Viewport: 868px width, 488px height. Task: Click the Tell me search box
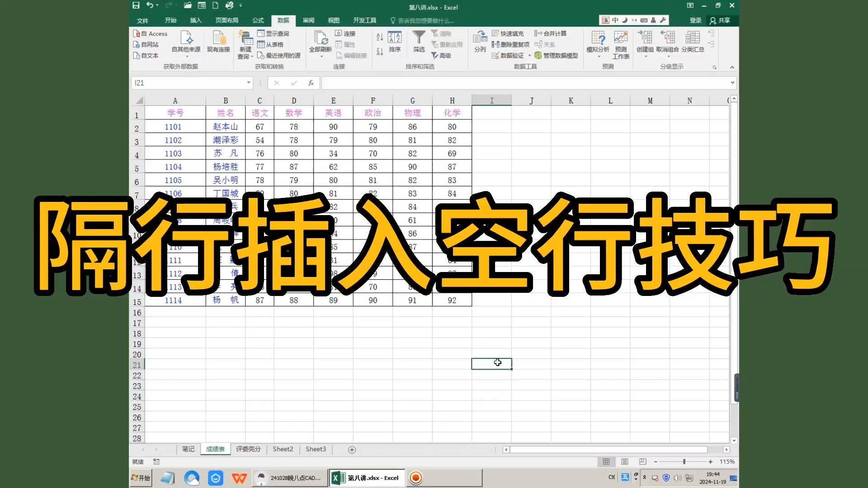422,20
